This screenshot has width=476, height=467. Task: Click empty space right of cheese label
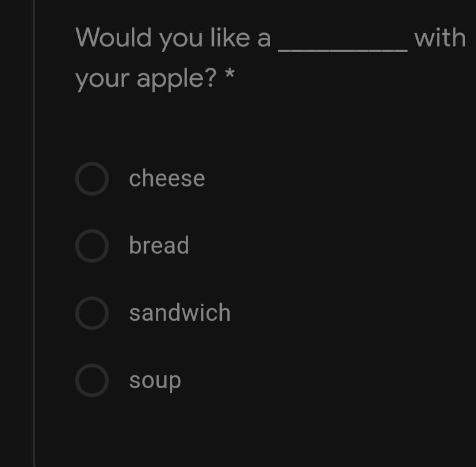336,178
